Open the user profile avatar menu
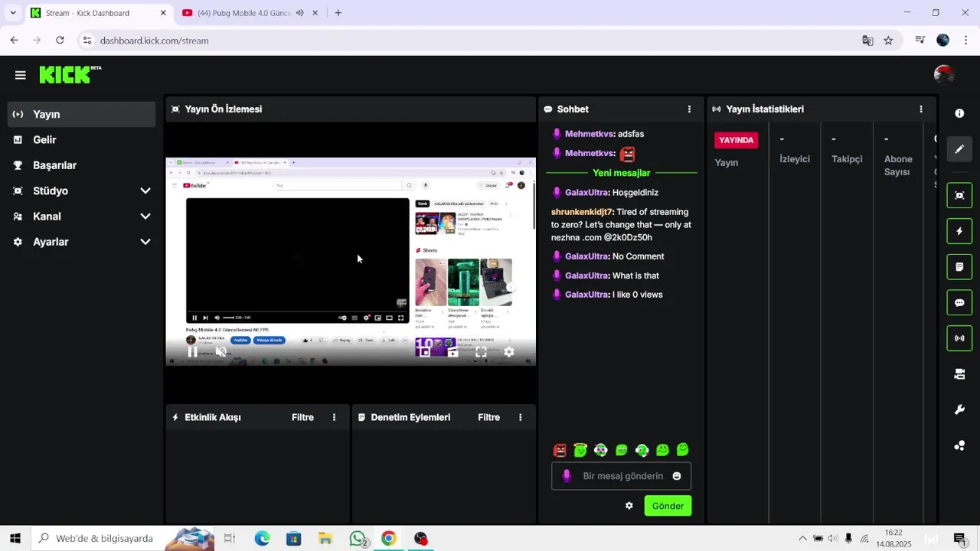Image resolution: width=980 pixels, height=551 pixels. [944, 74]
